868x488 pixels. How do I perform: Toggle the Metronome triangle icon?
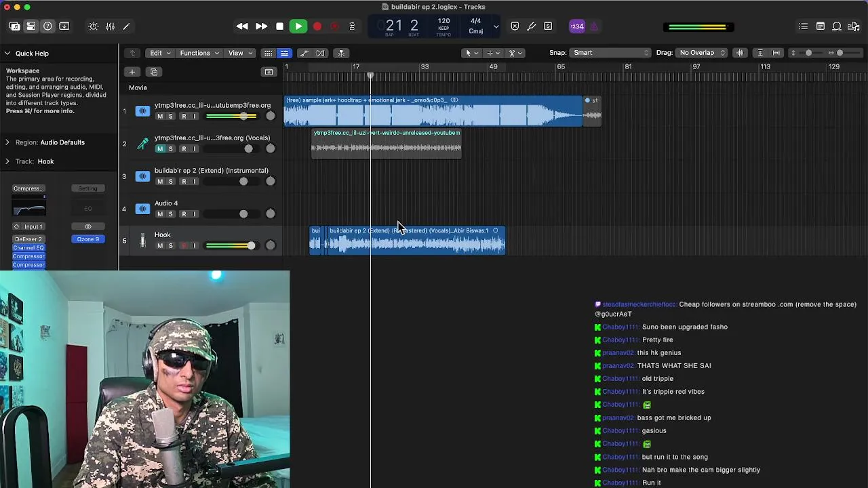(x=594, y=26)
